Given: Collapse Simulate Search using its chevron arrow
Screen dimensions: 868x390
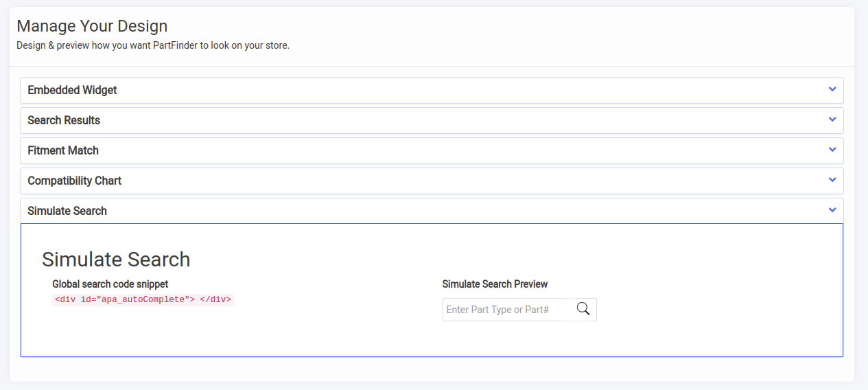Looking at the screenshot, I should pyautogui.click(x=832, y=211).
